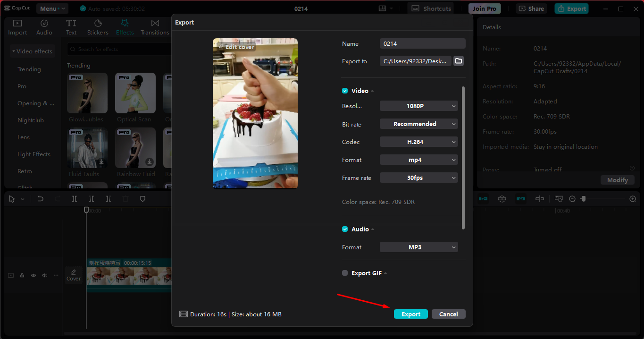Select the Light Effects category
The height and width of the screenshot is (339, 644).
(x=34, y=154)
